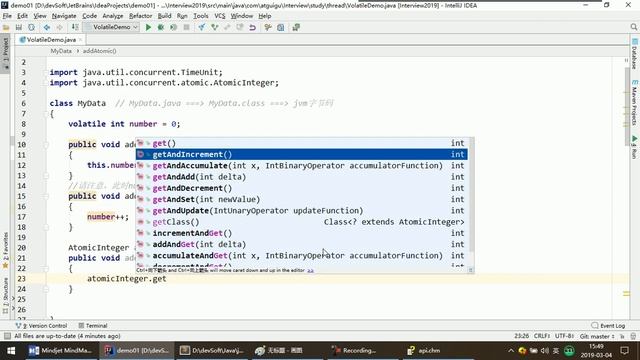Image resolution: width=640 pixels, height=360 pixels.
Task: Click the Open folder toolbar icon
Action: [6, 27]
